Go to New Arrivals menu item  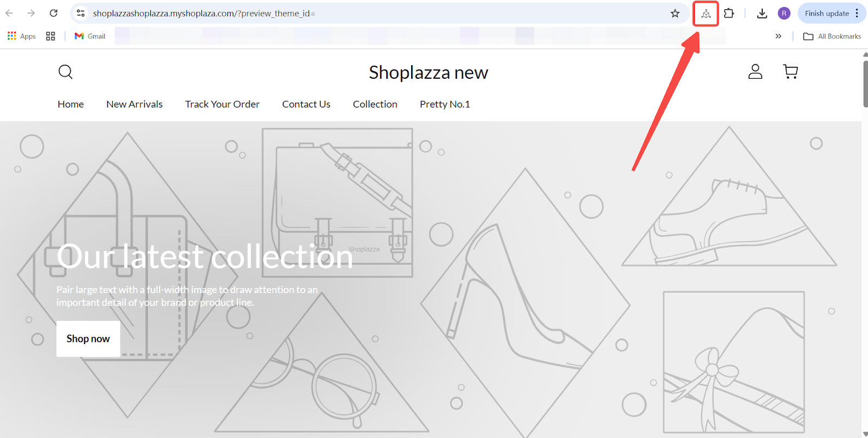pos(135,104)
